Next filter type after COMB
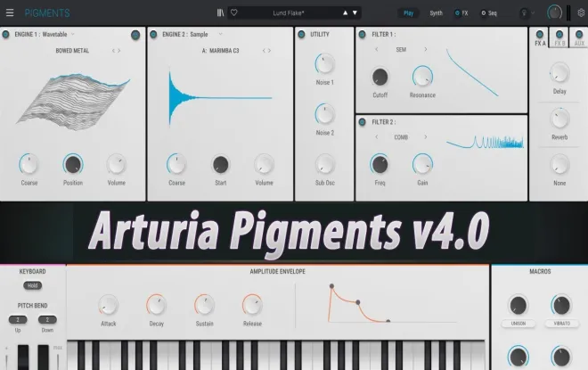Screen dimensions: 588x370 pyautogui.click(x=426, y=137)
